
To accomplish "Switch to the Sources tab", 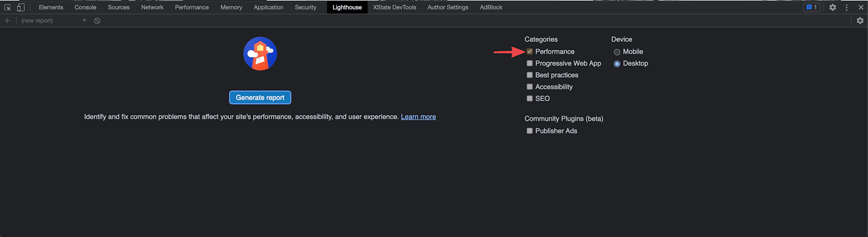I will (x=118, y=7).
